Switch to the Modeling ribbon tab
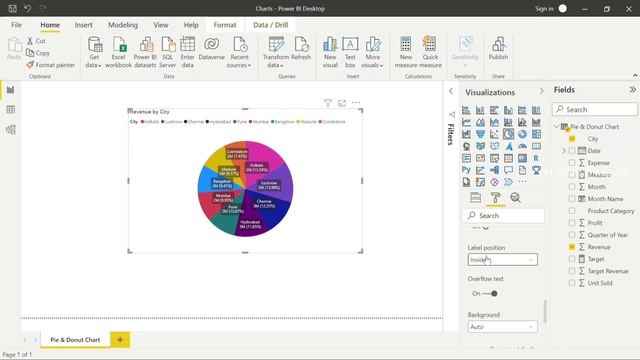The height and width of the screenshot is (360, 640). [123, 25]
